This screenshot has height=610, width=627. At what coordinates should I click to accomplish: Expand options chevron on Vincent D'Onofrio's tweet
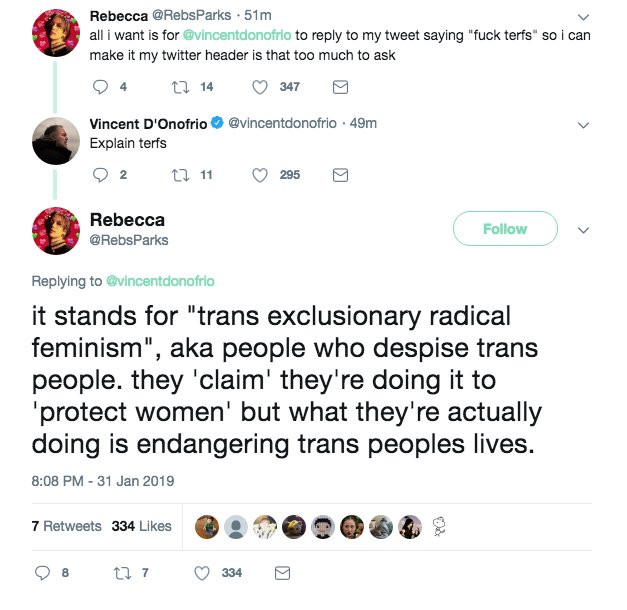[x=583, y=125]
